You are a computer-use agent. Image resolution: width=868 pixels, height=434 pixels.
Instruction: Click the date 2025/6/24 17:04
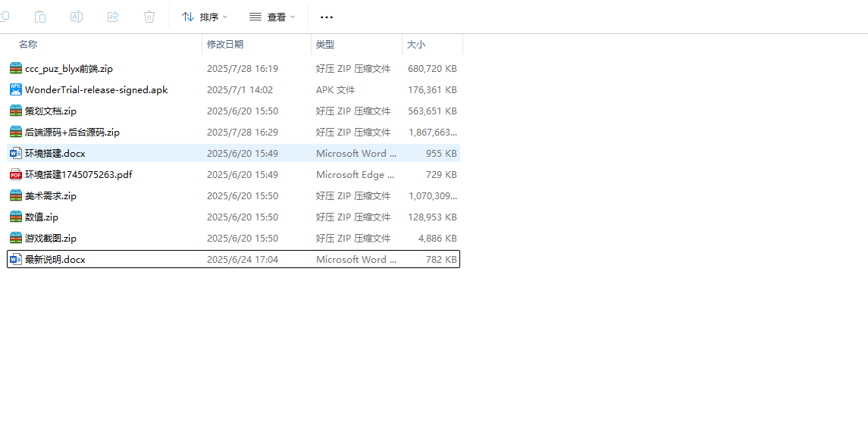[243, 259]
